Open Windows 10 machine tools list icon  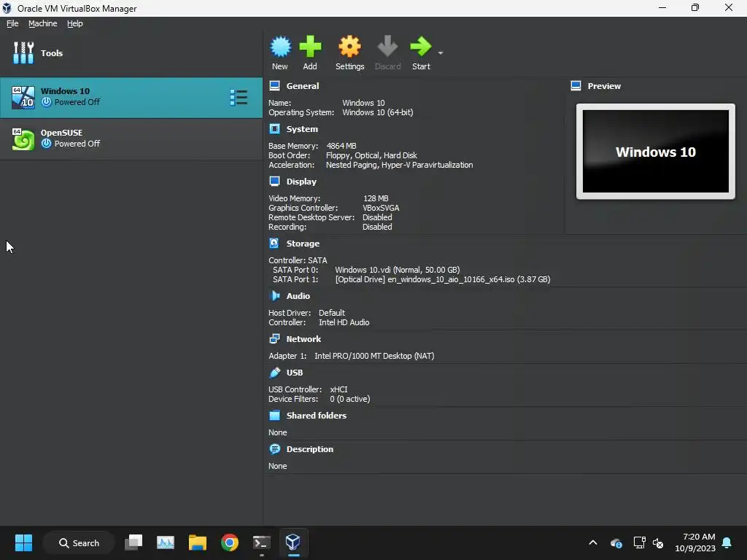click(239, 97)
